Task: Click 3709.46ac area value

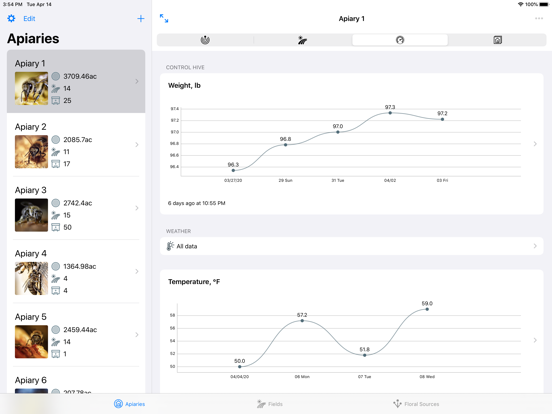Action: click(80, 76)
